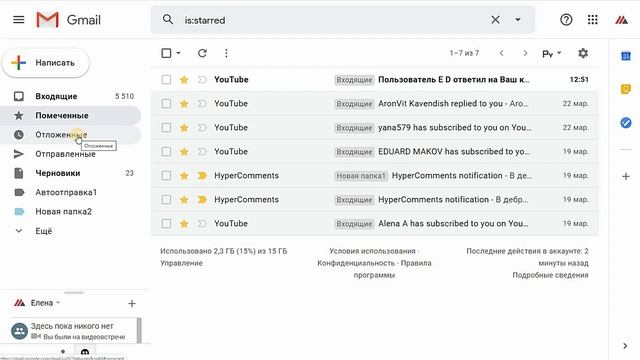Clear the is:starred search with X
This screenshot has height=360, width=640.
[x=495, y=20]
